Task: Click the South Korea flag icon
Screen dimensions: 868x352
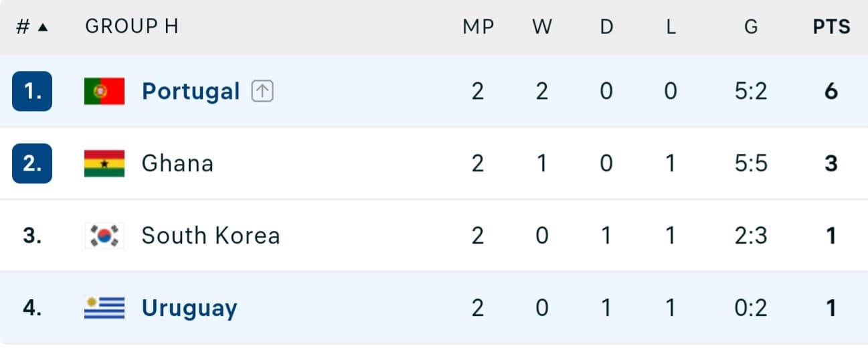Action: click(104, 236)
